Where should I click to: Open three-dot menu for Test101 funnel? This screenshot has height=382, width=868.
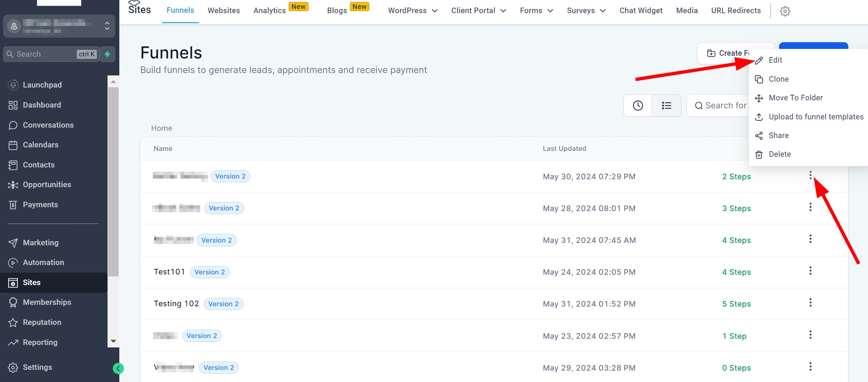(x=810, y=271)
